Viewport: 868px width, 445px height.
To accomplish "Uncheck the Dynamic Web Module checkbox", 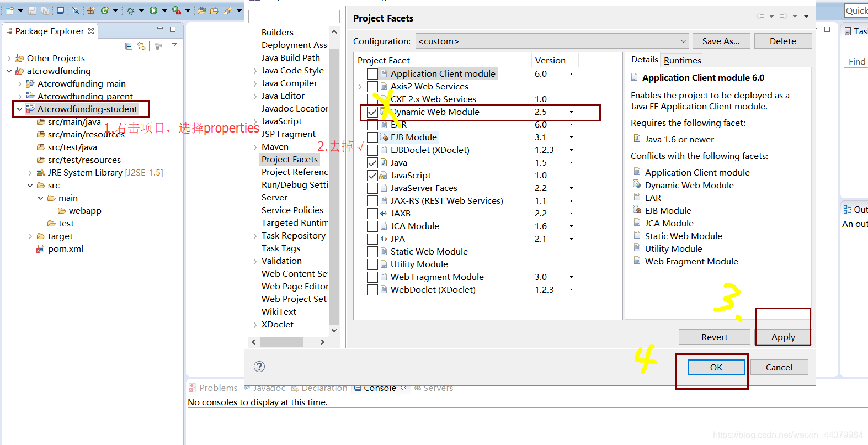I will pos(372,112).
